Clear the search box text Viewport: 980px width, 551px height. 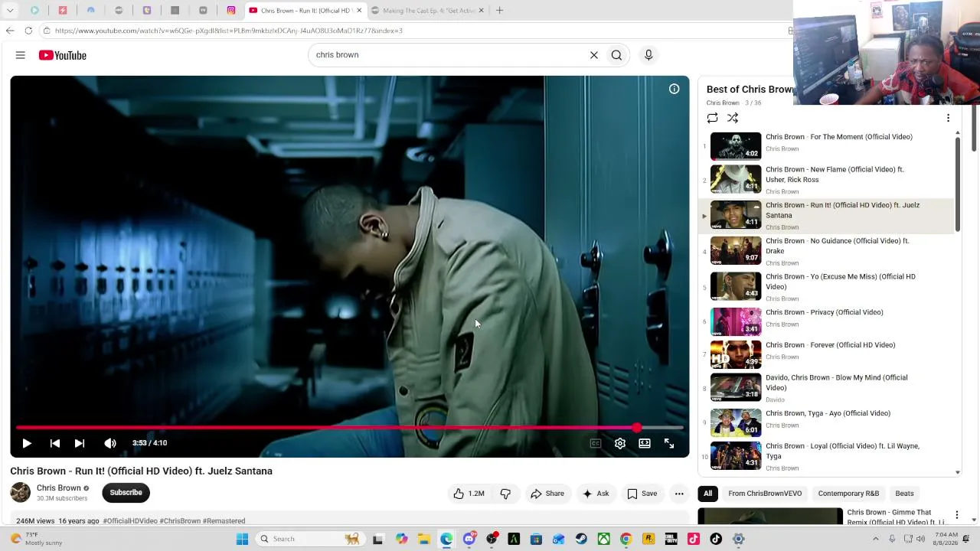tap(593, 55)
